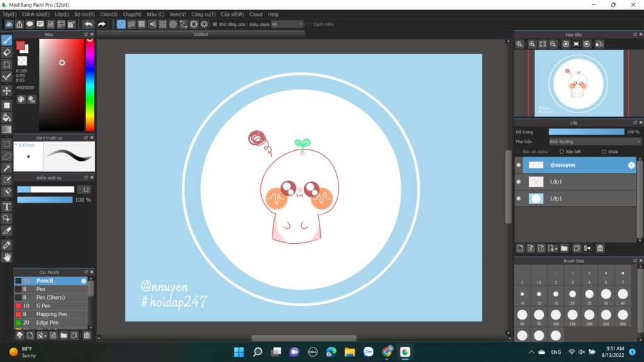
Task: Open the snap settings gear
Action: coord(204,25)
